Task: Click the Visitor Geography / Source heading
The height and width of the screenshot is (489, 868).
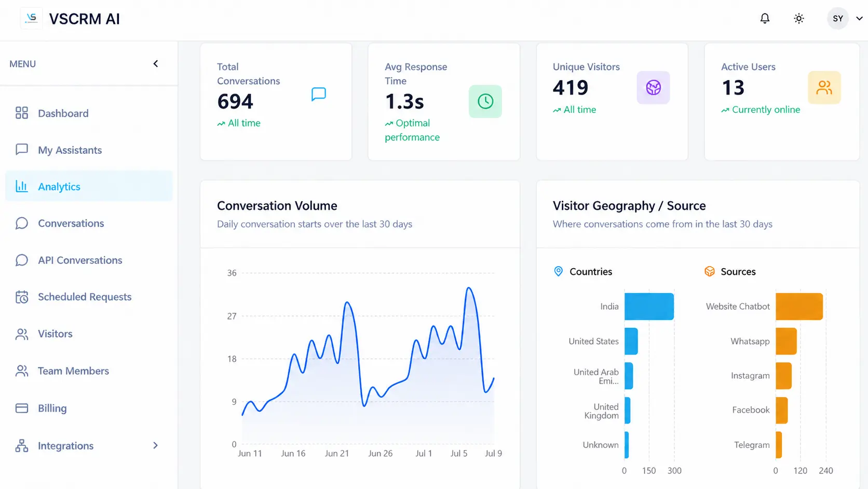Action: tap(629, 206)
